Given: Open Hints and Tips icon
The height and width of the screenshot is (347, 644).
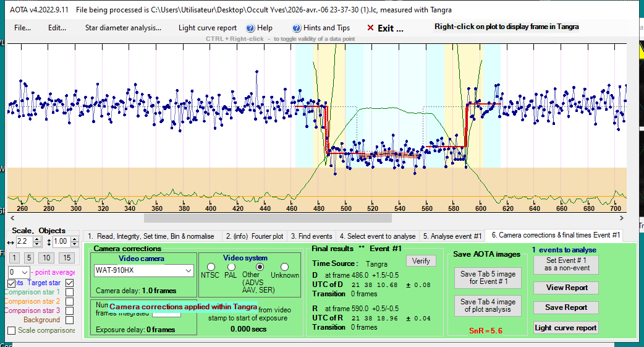Looking at the screenshot, I should [x=297, y=28].
